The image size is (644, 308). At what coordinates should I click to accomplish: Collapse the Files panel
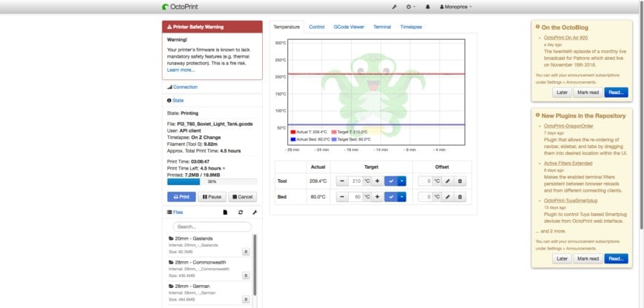[x=178, y=212]
